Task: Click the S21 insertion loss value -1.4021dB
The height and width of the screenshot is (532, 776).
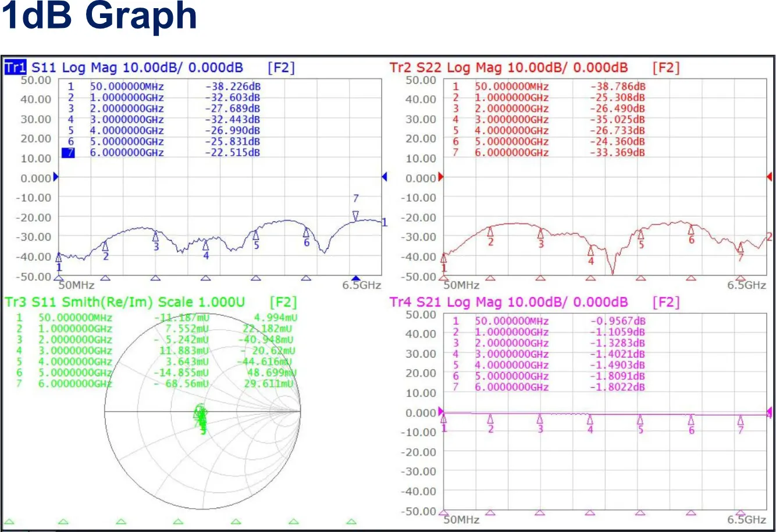Action: (x=617, y=354)
